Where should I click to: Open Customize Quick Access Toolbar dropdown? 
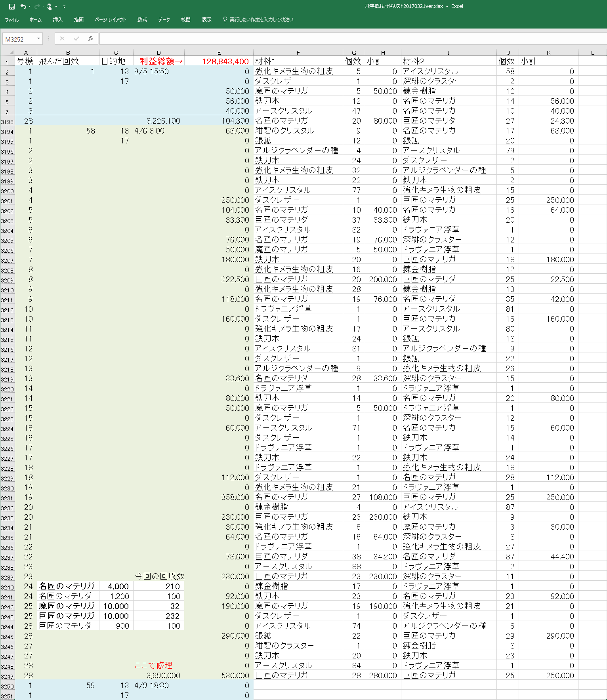pos(64,6)
